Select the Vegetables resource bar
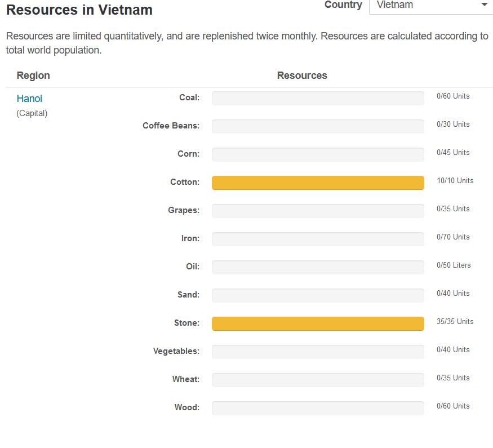493x448 pixels. point(318,352)
